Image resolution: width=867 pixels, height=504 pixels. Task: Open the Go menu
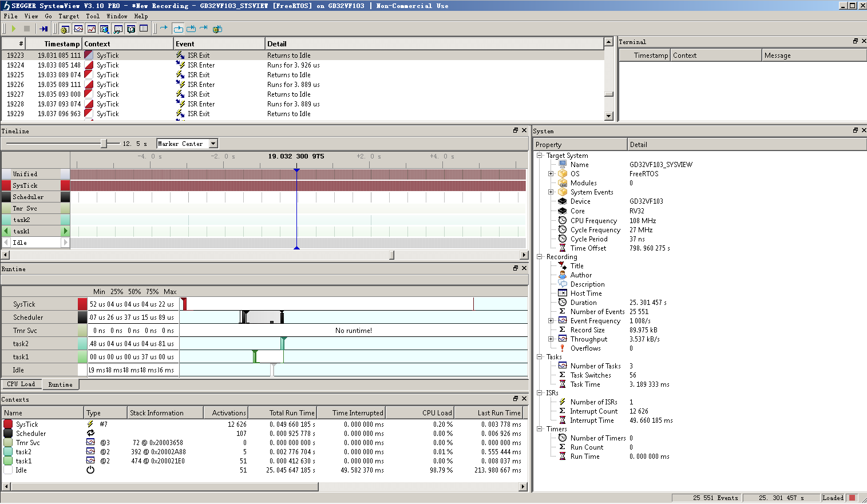point(48,16)
